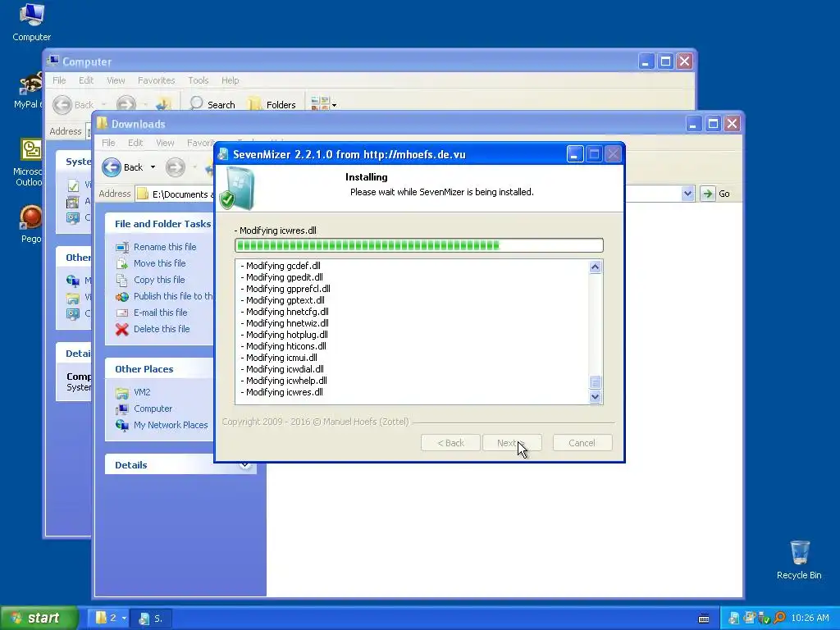
Task: Open Help menu in the Computer window
Action: pyautogui.click(x=230, y=80)
